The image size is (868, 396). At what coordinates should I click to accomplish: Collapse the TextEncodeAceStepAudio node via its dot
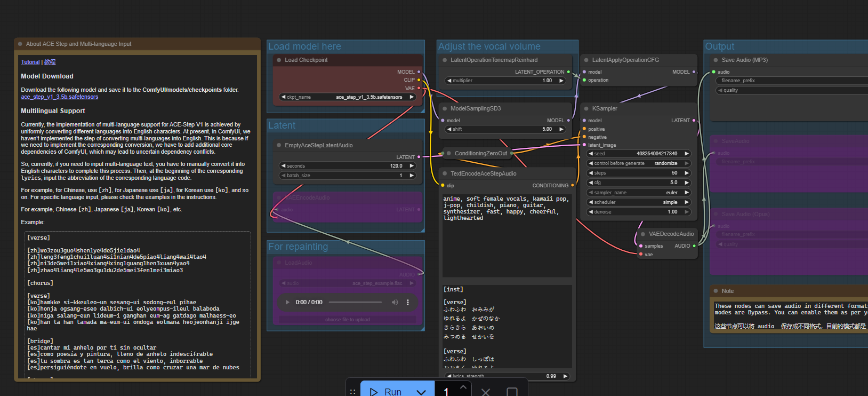coord(445,173)
